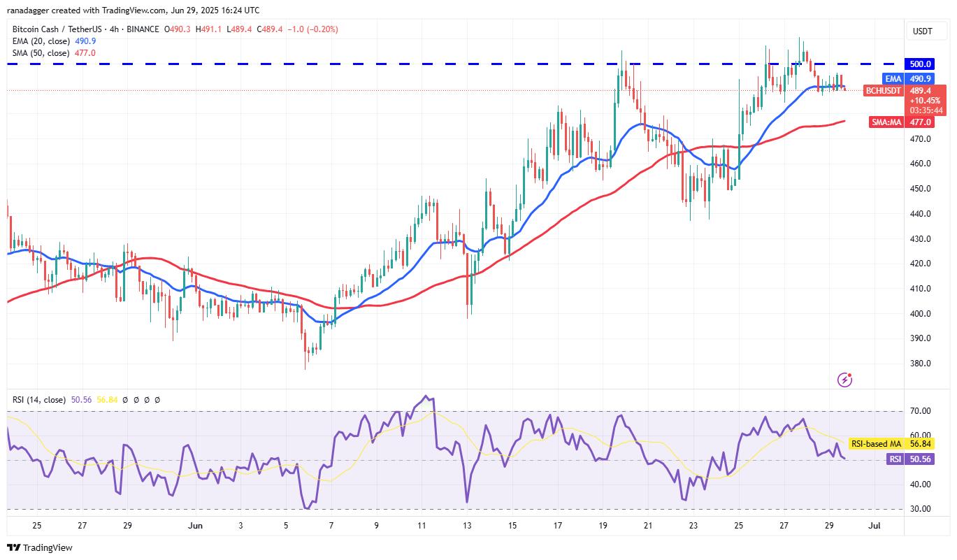Click the yellow RSI-based MA tag

pos(875,444)
